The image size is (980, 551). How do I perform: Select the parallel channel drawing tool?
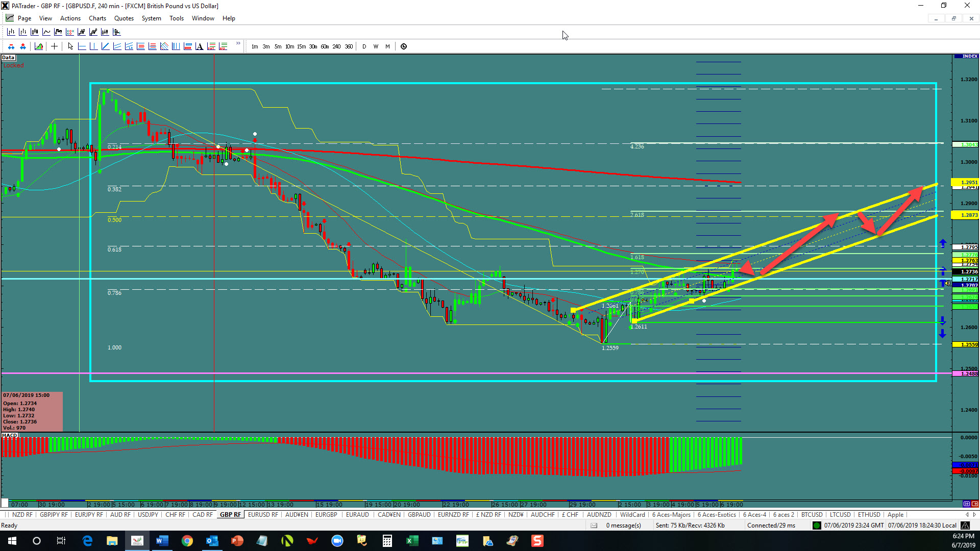click(x=117, y=46)
